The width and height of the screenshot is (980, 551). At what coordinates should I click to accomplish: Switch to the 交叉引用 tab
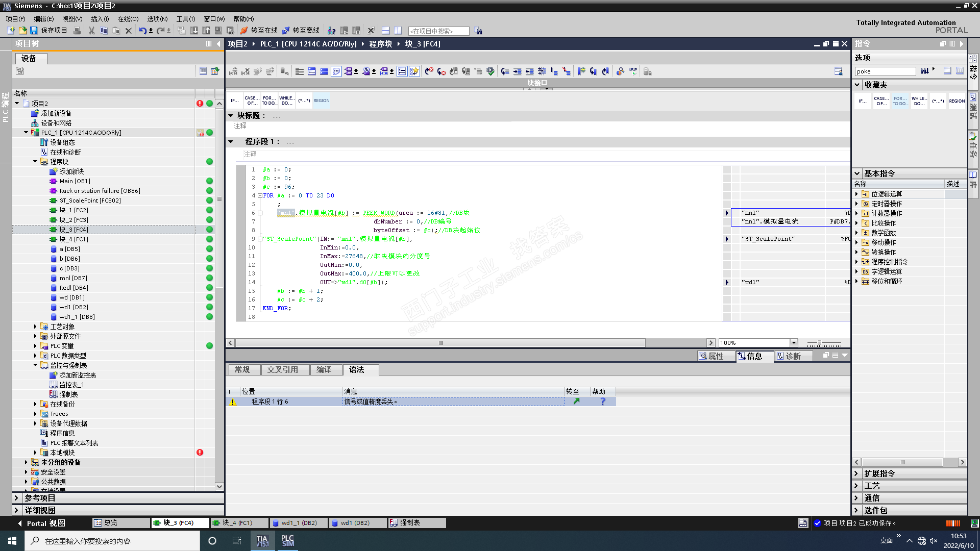tap(282, 370)
